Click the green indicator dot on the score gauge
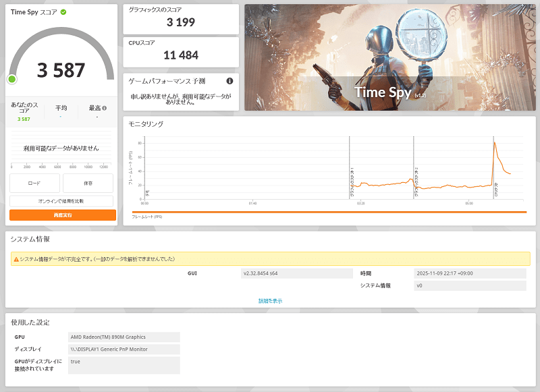The image size is (540, 392). (x=11, y=80)
